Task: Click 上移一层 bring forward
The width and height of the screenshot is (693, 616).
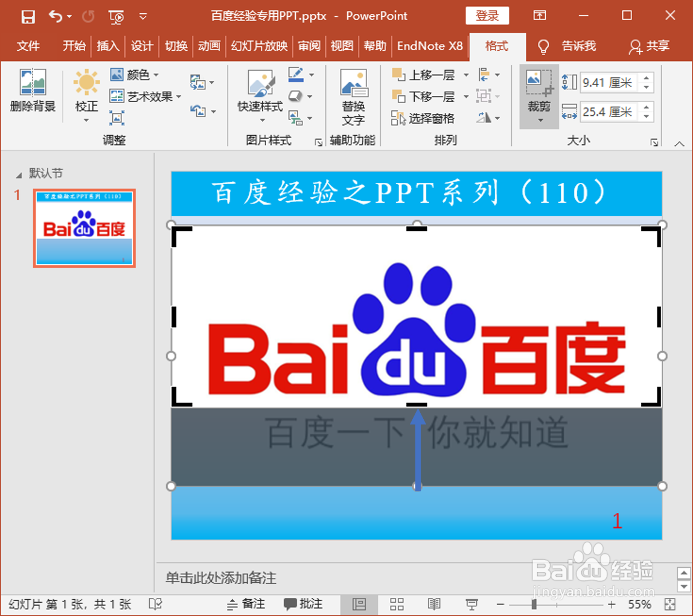Action: click(423, 75)
